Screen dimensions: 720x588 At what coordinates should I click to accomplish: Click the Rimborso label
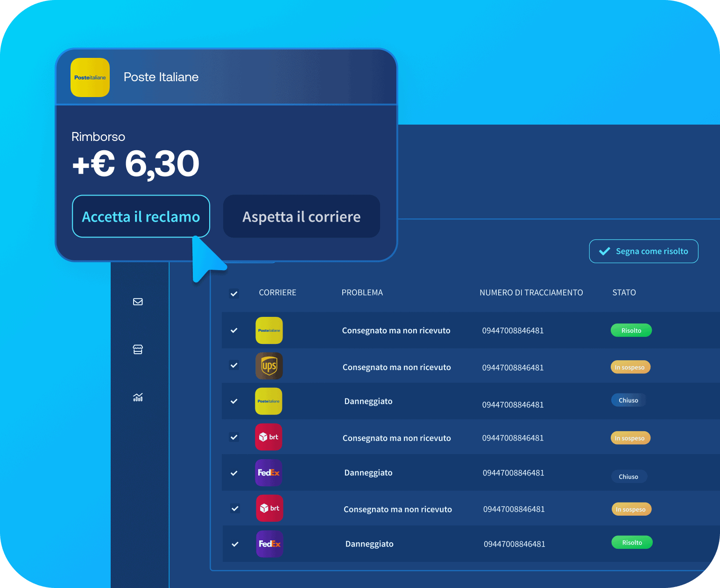(98, 137)
